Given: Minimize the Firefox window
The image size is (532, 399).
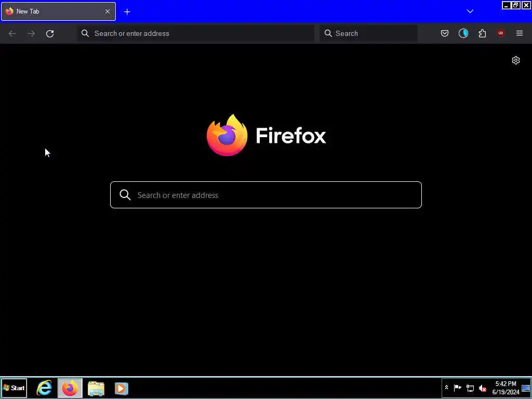Looking at the screenshot, I should point(506,5).
